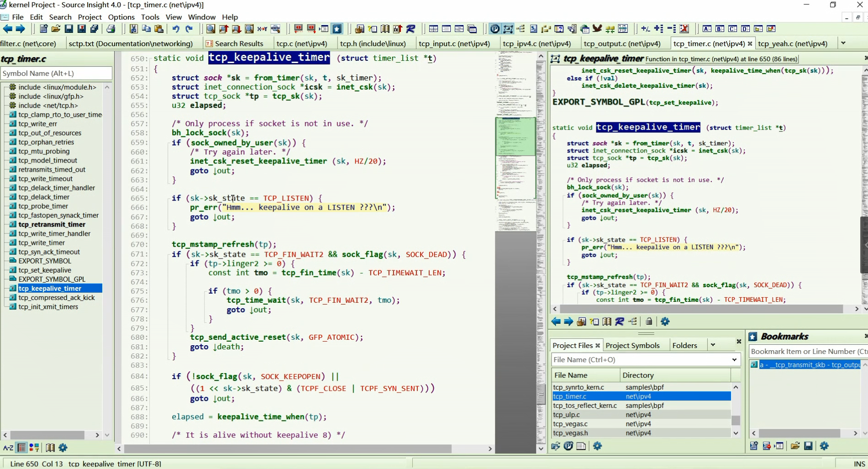Screen dimensions: 868x469
Task: Redo the last edit
Action: coord(189,29)
